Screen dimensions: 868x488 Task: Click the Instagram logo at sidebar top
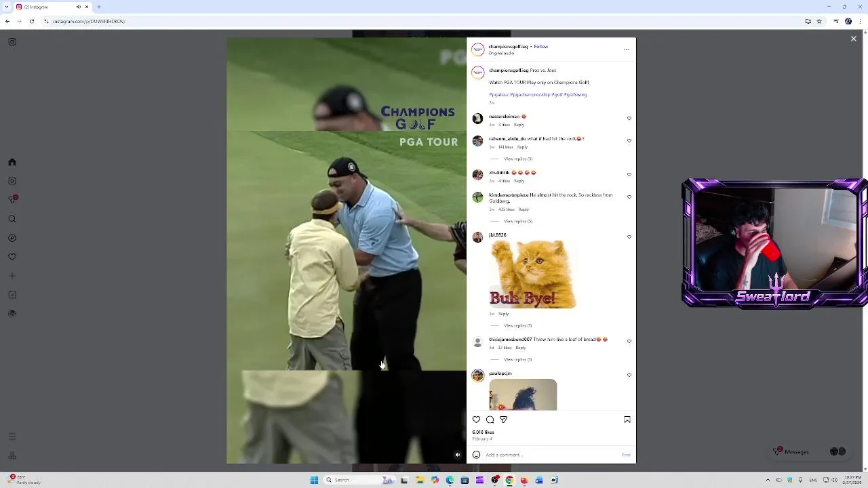coord(12,42)
